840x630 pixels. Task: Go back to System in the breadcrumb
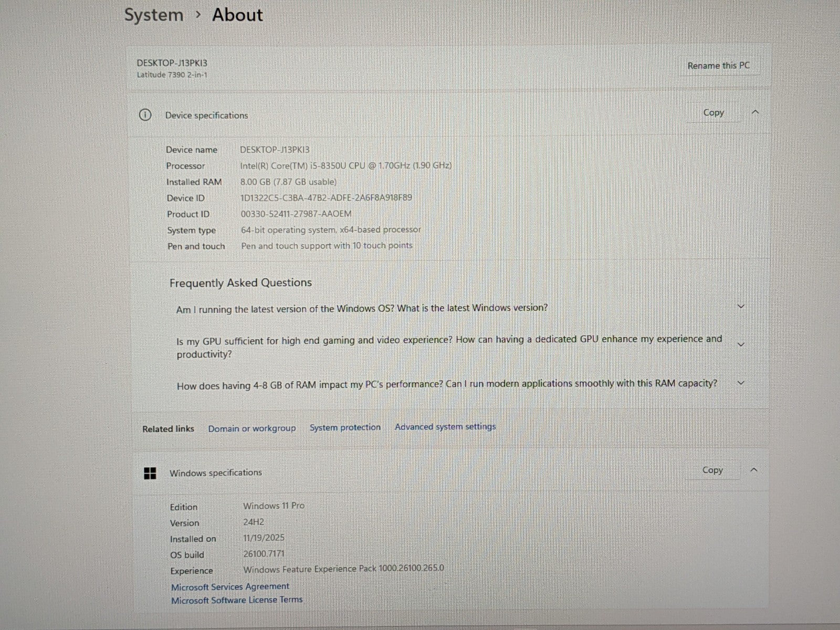[154, 15]
